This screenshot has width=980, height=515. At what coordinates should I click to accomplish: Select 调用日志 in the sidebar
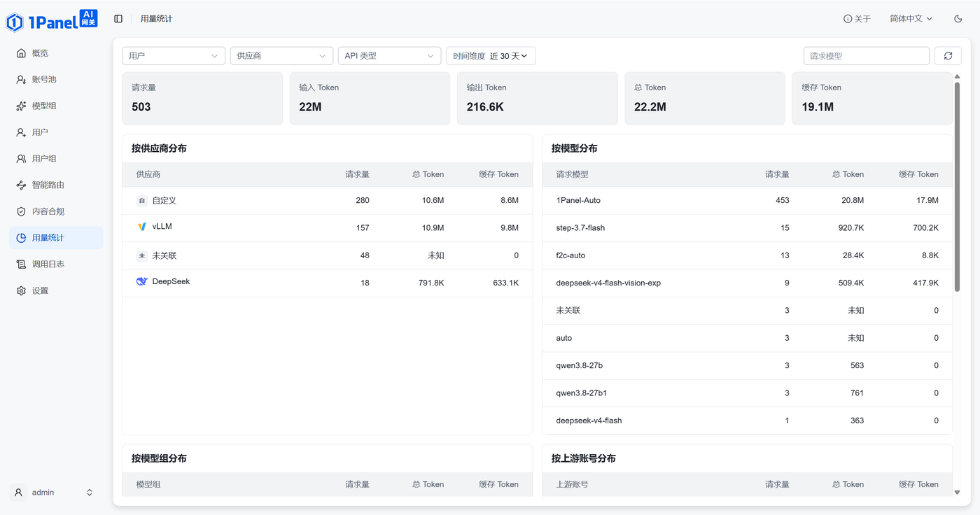(x=56, y=264)
